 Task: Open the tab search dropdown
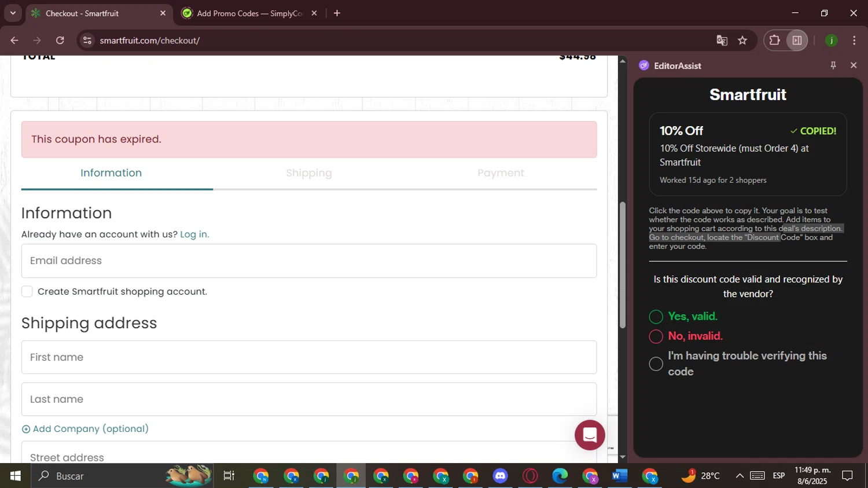point(13,13)
